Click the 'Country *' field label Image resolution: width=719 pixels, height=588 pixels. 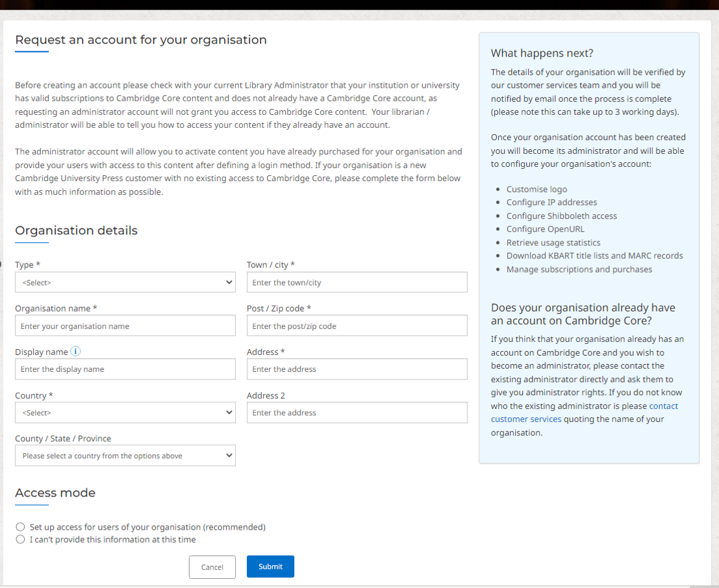point(34,395)
